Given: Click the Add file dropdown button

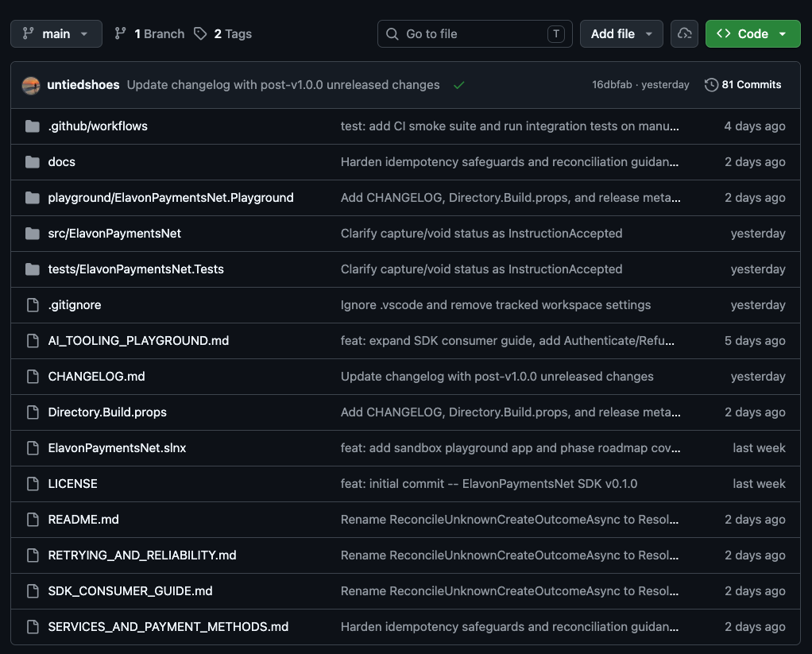Looking at the screenshot, I should (x=621, y=33).
